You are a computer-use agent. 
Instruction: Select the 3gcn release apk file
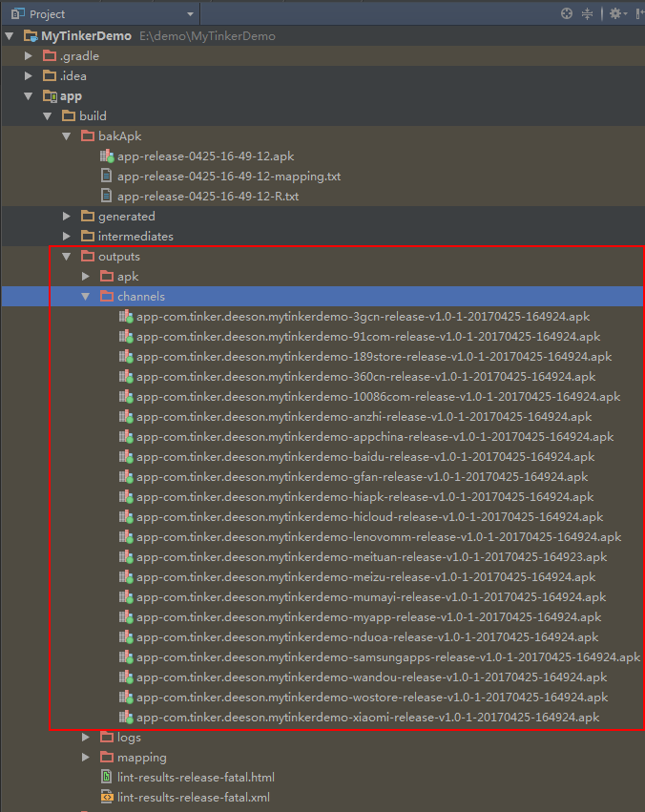tap(363, 317)
